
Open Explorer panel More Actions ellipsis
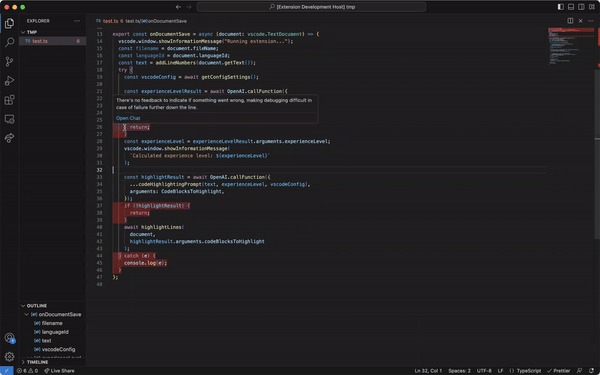(77, 21)
